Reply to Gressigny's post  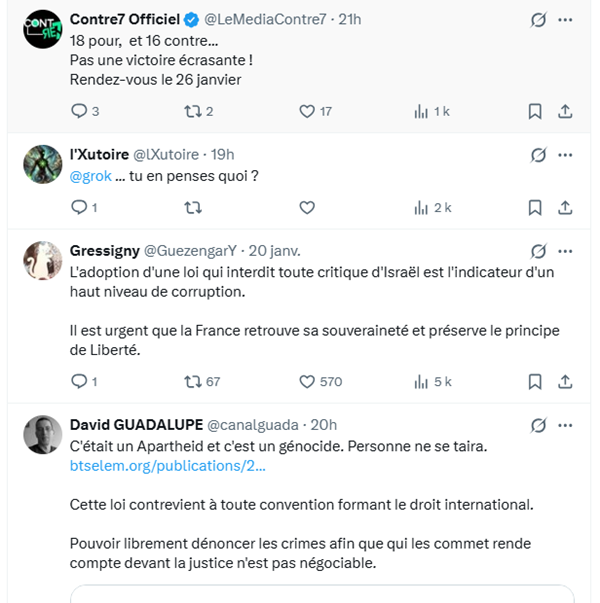pos(80,381)
